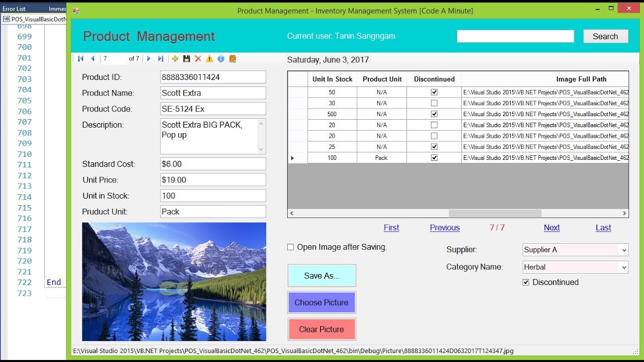This screenshot has width=644, height=362.
Task: Click the Next link below grid
Action: pyautogui.click(x=551, y=228)
